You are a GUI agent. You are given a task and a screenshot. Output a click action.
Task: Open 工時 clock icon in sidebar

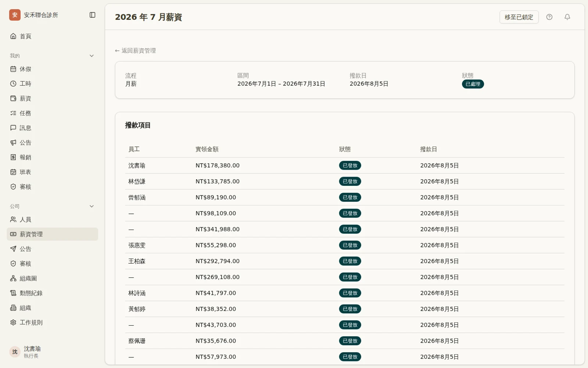coord(13,84)
